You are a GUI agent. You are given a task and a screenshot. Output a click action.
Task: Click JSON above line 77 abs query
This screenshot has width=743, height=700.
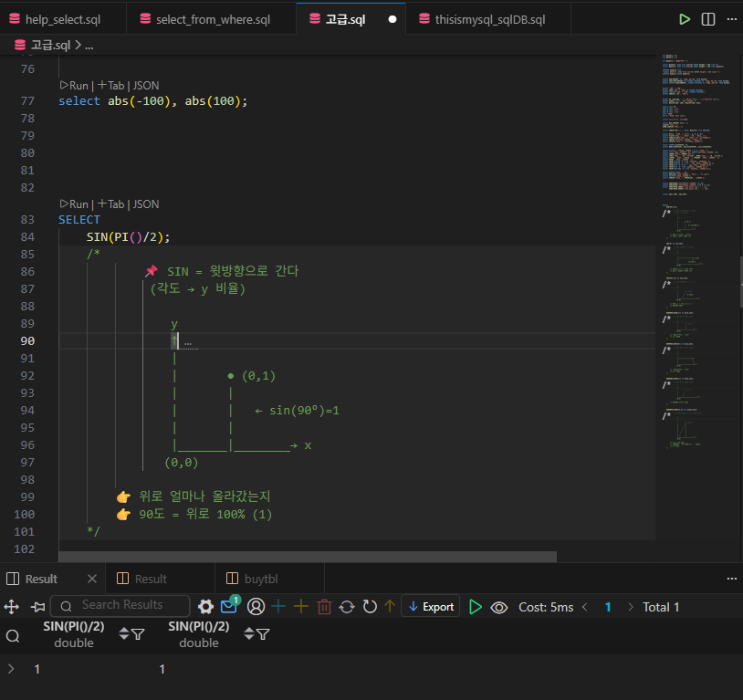pos(146,85)
